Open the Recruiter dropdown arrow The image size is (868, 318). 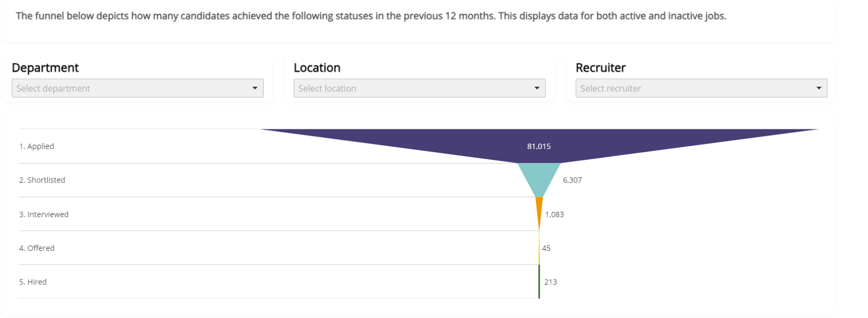pyautogui.click(x=819, y=88)
